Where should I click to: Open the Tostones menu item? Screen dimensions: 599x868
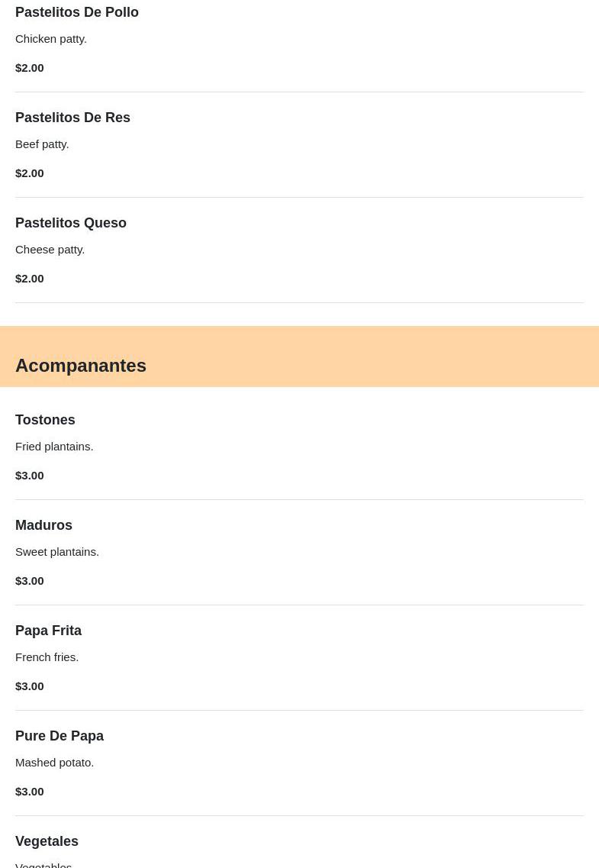[x=45, y=420]
